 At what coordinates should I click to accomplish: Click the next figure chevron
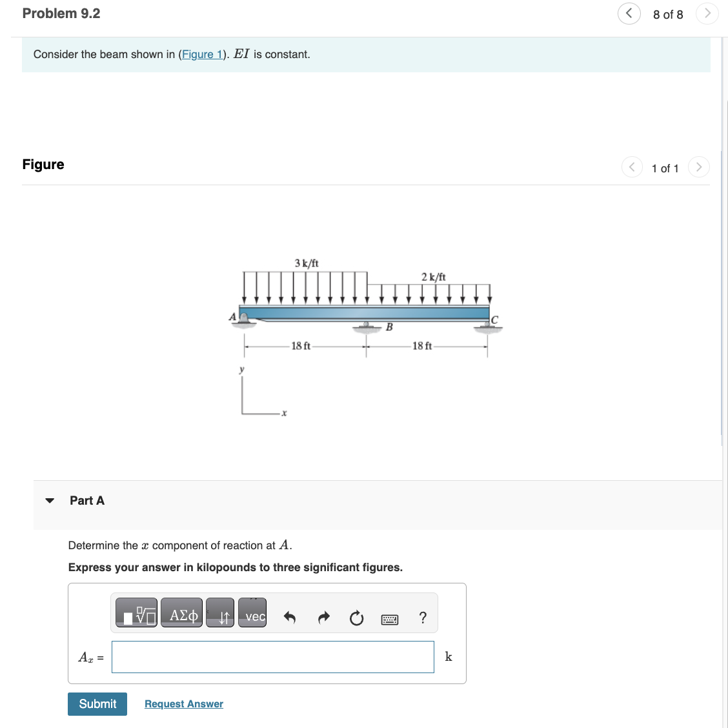click(699, 167)
